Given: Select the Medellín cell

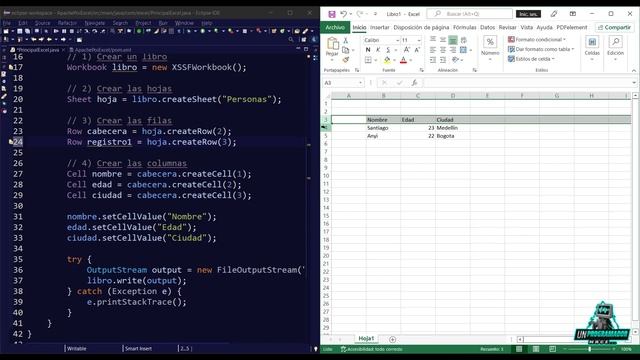Looking at the screenshot, I should (453, 128).
